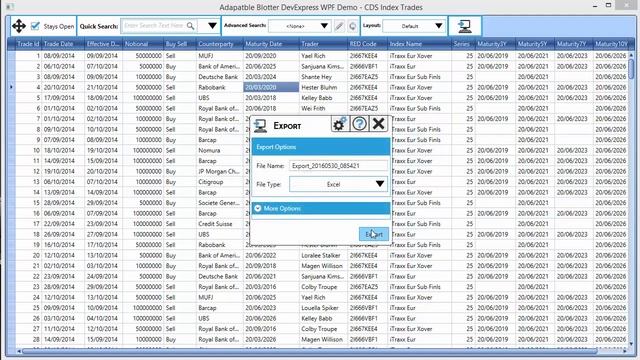Screen dimensions: 640x360
Task: Click the File Name input field
Action: 338,166
